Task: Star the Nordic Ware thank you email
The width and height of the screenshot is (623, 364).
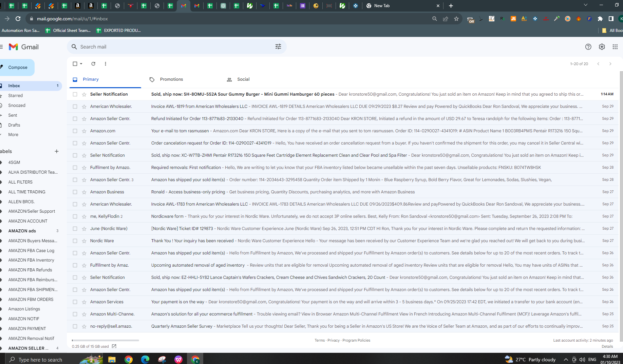Action: 84,241
